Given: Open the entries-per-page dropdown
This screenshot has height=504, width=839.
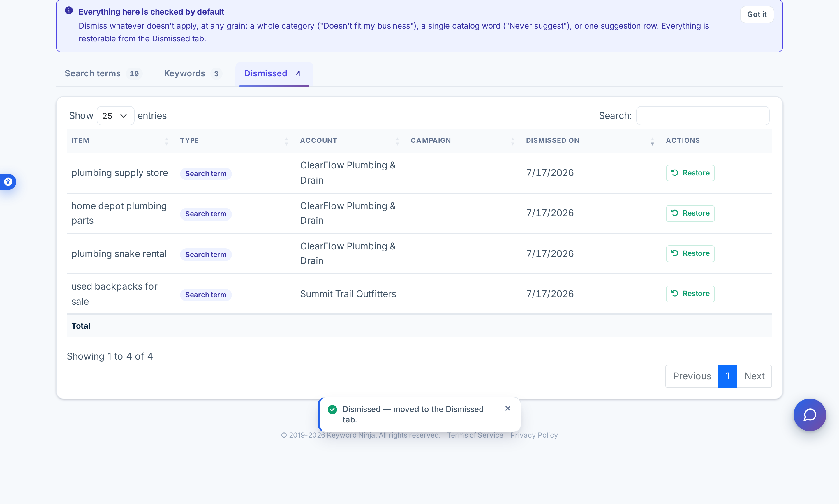Looking at the screenshot, I should tap(115, 116).
